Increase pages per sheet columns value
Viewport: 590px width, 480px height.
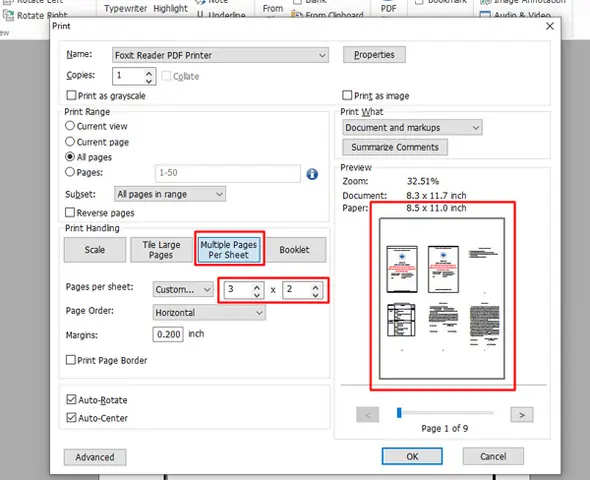click(x=257, y=287)
